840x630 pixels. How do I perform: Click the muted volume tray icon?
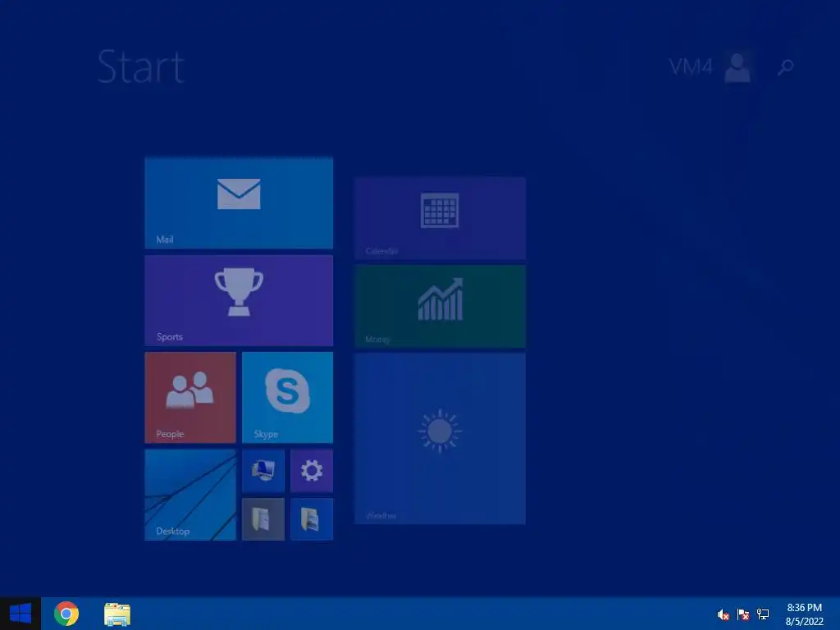pos(724,614)
